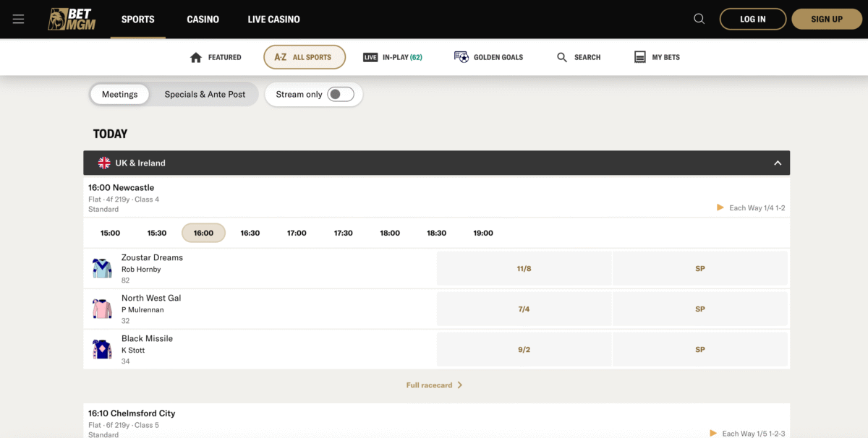Open the search magnifier icon
The width and height of the screenshot is (868, 438).
point(698,18)
